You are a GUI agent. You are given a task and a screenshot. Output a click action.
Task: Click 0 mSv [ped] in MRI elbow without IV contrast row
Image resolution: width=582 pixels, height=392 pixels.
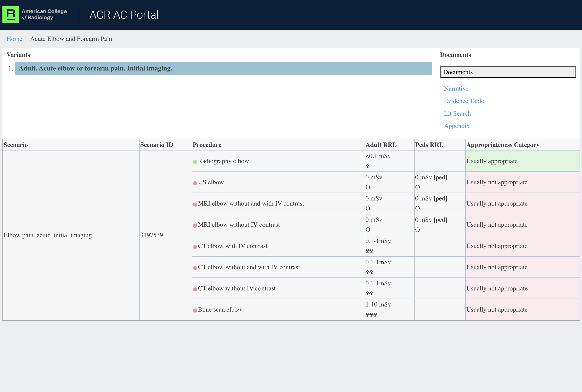pyautogui.click(x=431, y=220)
